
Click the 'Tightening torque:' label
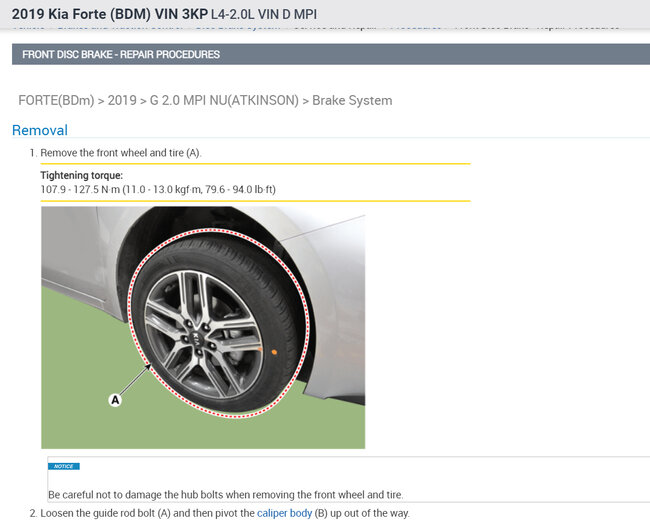click(82, 175)
